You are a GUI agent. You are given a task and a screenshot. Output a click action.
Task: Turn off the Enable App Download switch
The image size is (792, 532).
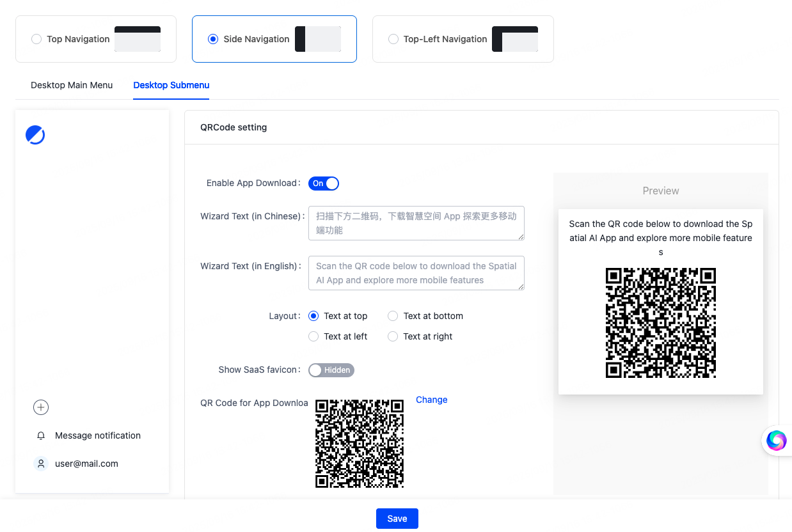(323, 184)
